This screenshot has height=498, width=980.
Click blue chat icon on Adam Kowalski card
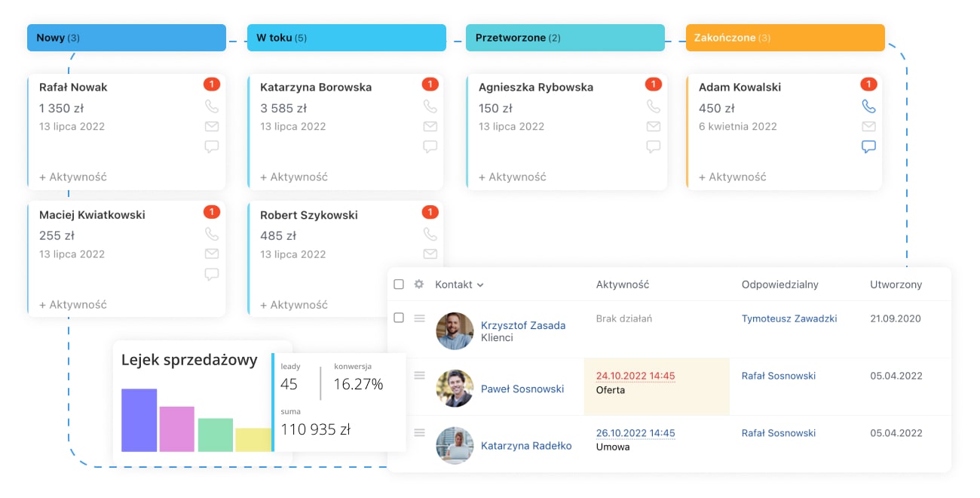(x=868, y=146)
